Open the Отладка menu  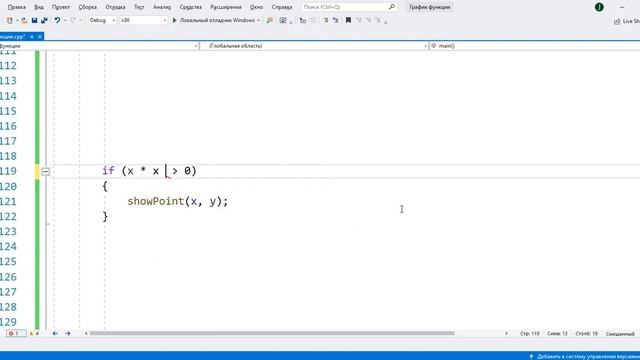[116, 7]
